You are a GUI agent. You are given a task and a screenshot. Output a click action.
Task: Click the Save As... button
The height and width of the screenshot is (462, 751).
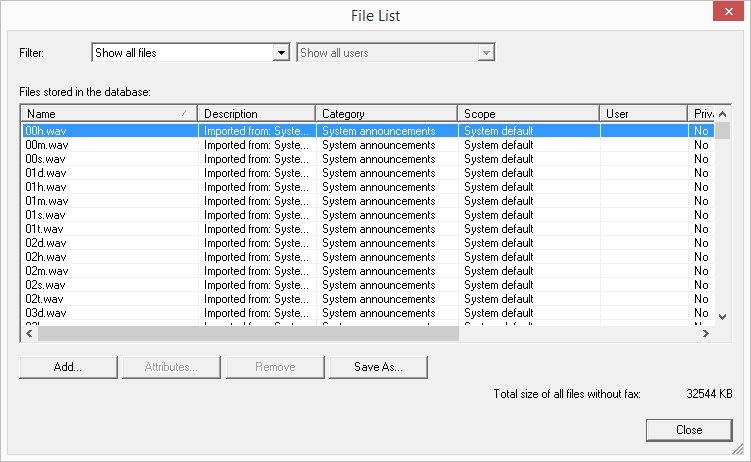coord(378,367)
